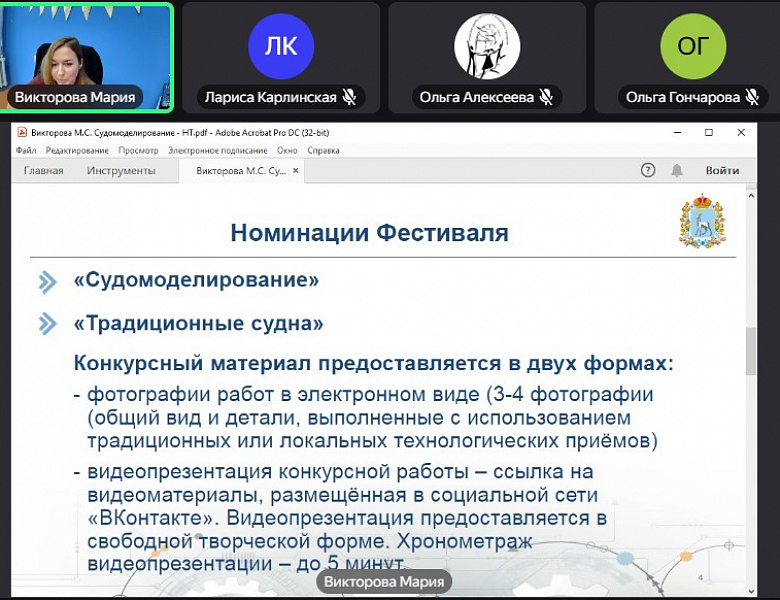Click the Викторова Мария presenter label at bottom

[384, 582]
